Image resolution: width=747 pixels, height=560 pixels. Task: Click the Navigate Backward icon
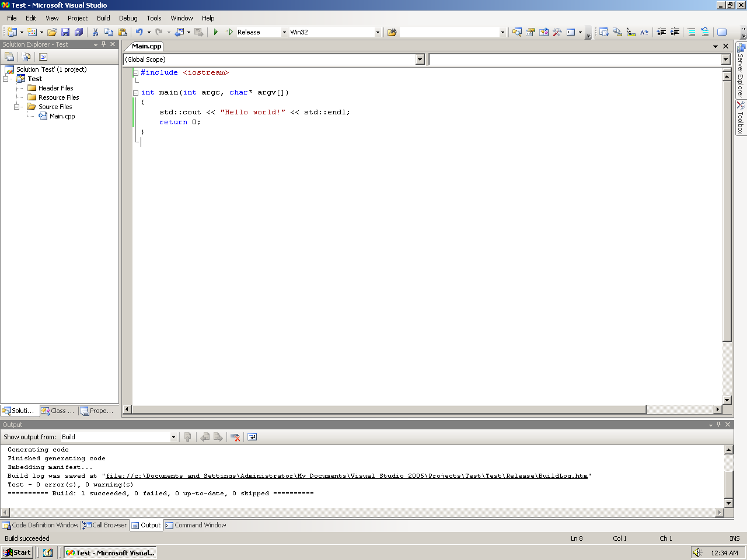click(x=179, y=32)
